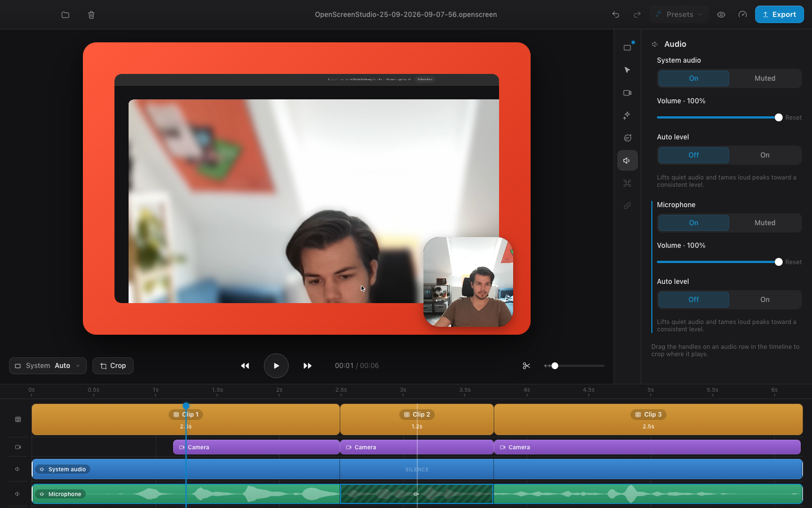Click the speaker icon left of System audio track
The width and height of the screenshot is (812, 508).
click(18, 469)
